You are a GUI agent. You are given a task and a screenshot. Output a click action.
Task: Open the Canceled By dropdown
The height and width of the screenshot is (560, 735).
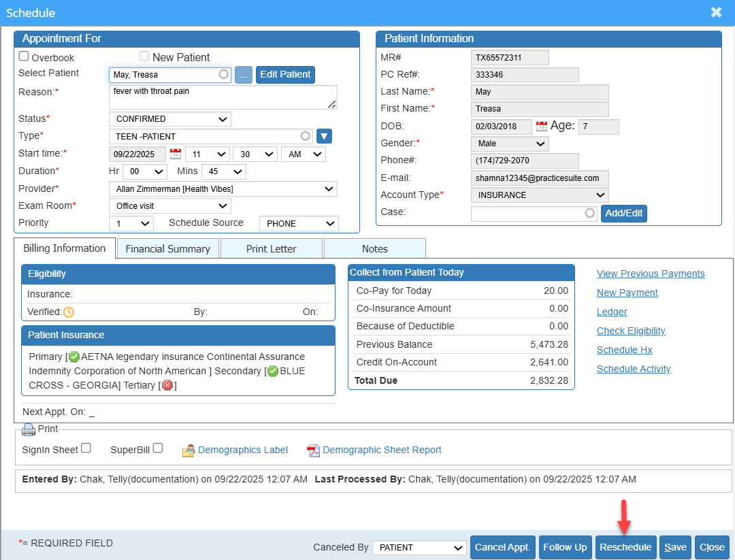coord(419,548)
